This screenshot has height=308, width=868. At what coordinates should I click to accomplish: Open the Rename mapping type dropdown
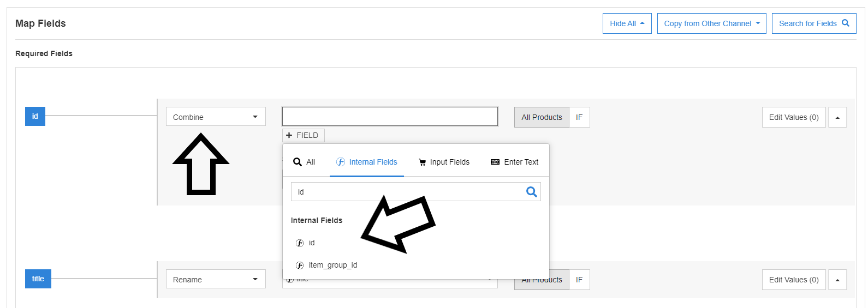point(216,279)
